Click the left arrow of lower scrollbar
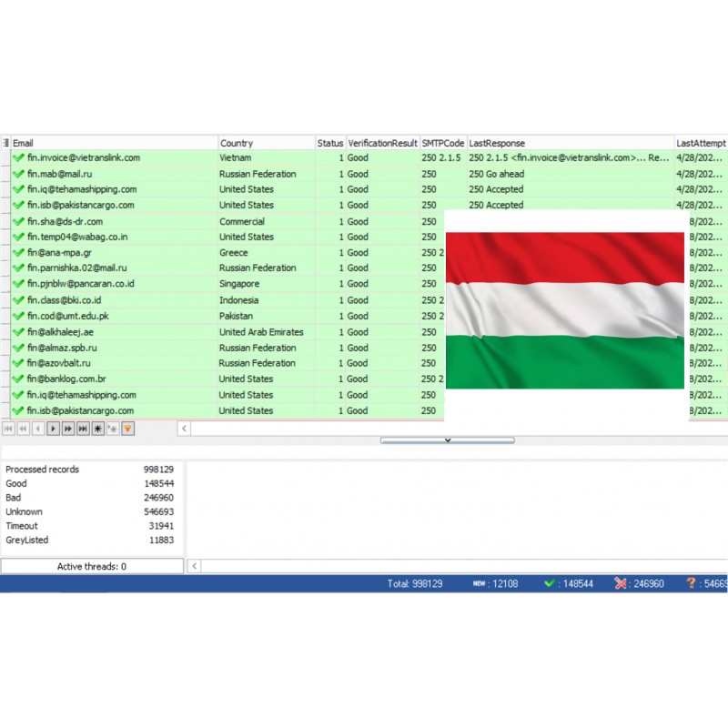This screenshot has width=728, height=728. (193, 566)
